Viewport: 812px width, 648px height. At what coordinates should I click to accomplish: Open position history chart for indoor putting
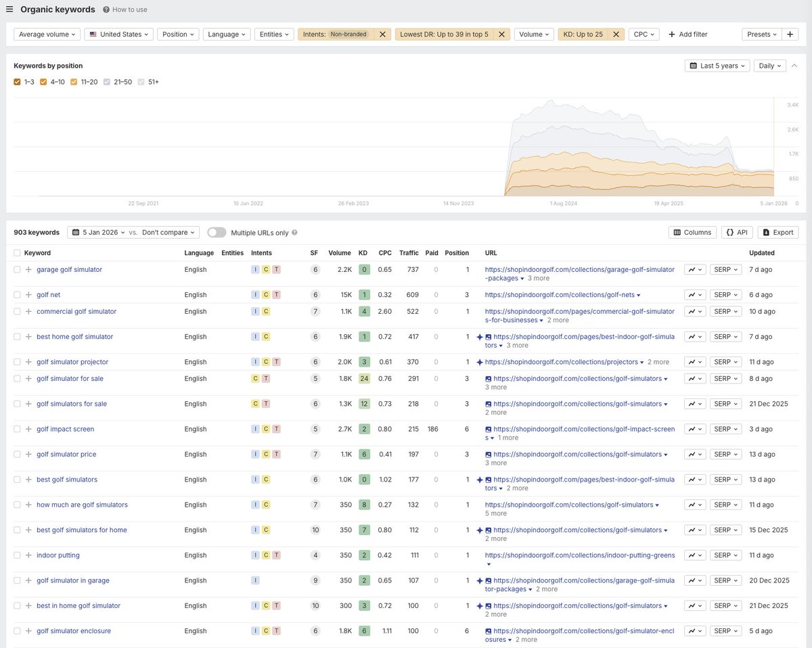[695, 555]
